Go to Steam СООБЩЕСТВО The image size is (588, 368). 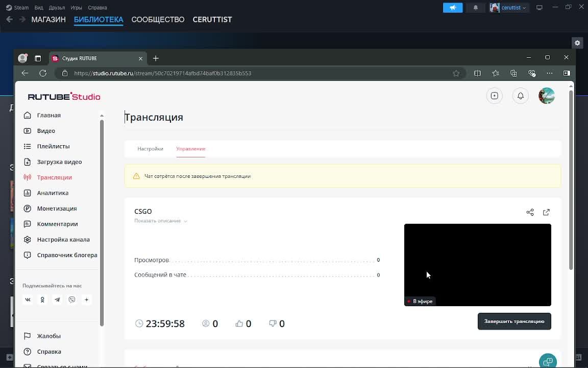coord(158,19)
